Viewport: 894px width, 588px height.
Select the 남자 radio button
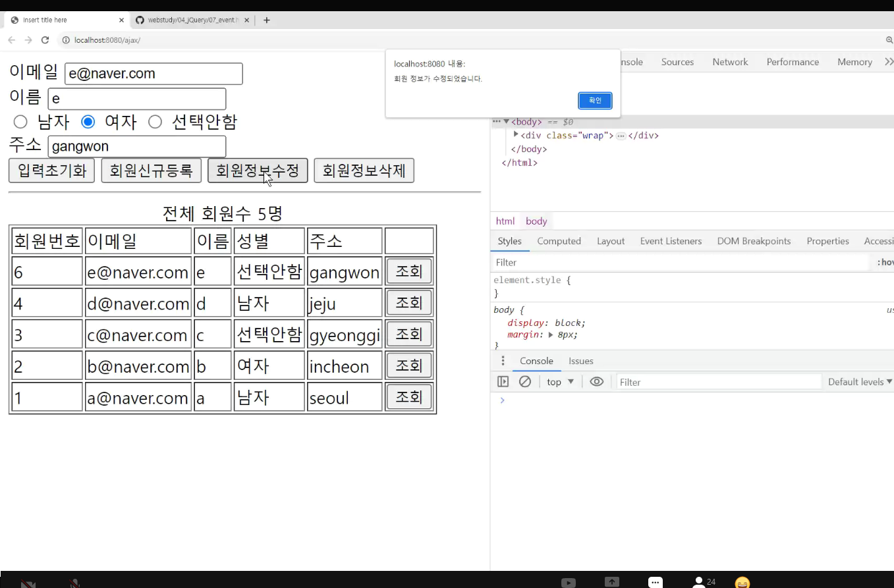20,122
